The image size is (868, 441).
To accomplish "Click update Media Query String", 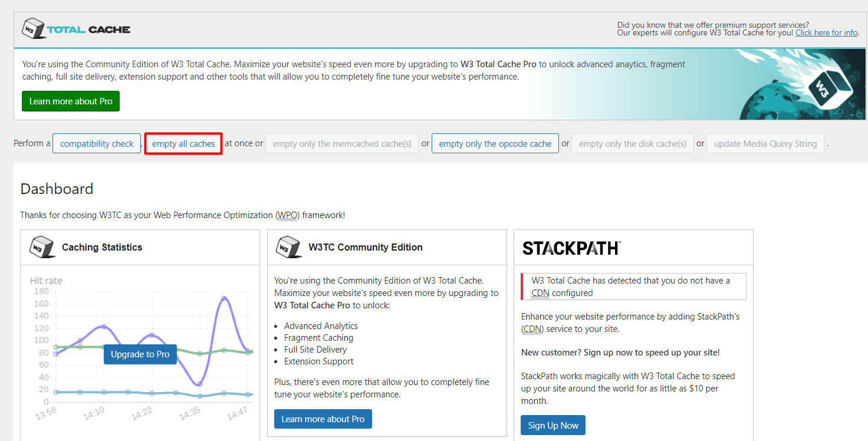I will click(x=765, y=143).
